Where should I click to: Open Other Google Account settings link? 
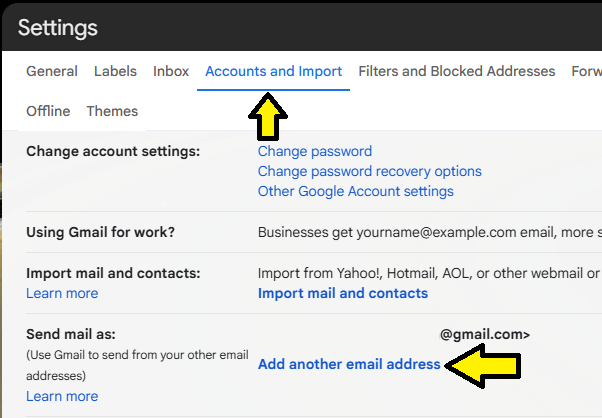[355, 191]
